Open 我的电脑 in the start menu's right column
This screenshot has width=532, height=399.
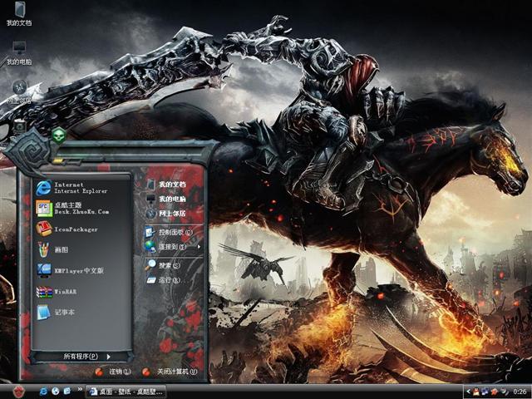click(174, 199)
